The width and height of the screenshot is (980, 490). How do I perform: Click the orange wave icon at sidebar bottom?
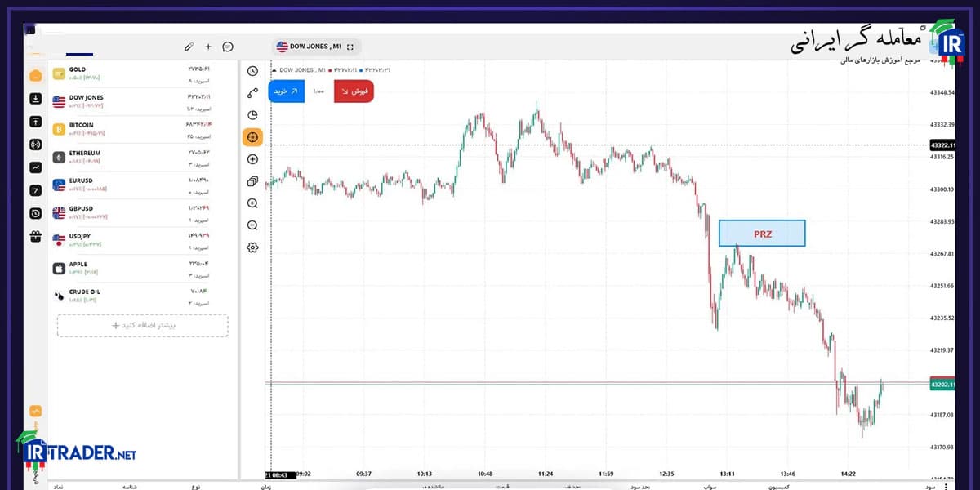point(36,411)
